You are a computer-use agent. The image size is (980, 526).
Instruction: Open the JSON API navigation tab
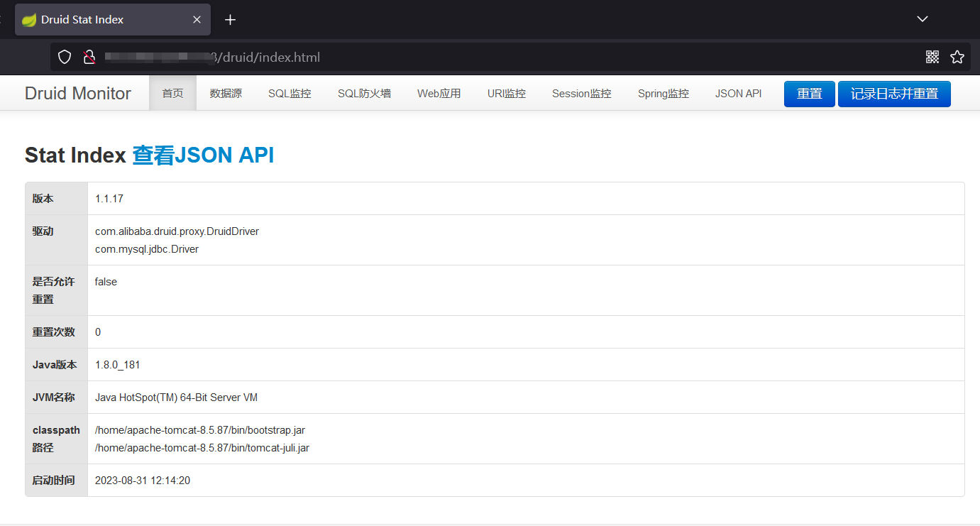(x=738, y=93)
